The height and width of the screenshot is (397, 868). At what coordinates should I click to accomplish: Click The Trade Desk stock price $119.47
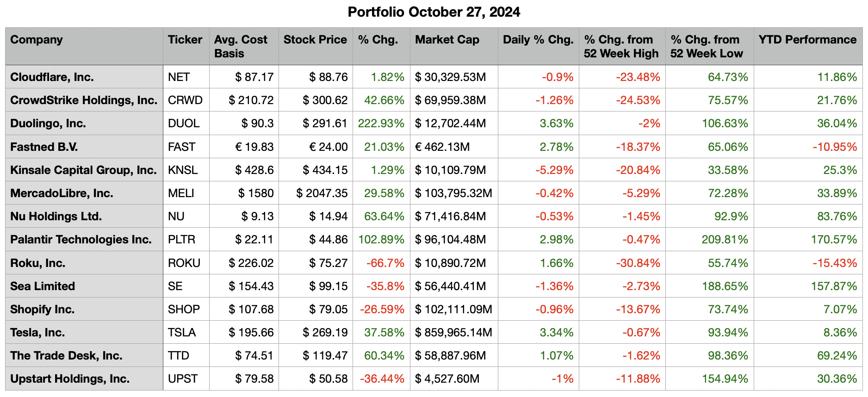pyautogui.click(x=325, y=356)
